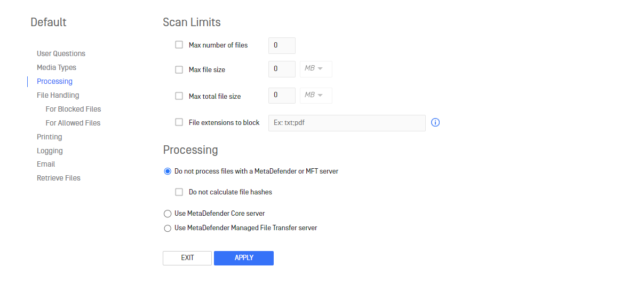
Task: Check Do not calculate file hashes
Action: [x=179, y=192]
